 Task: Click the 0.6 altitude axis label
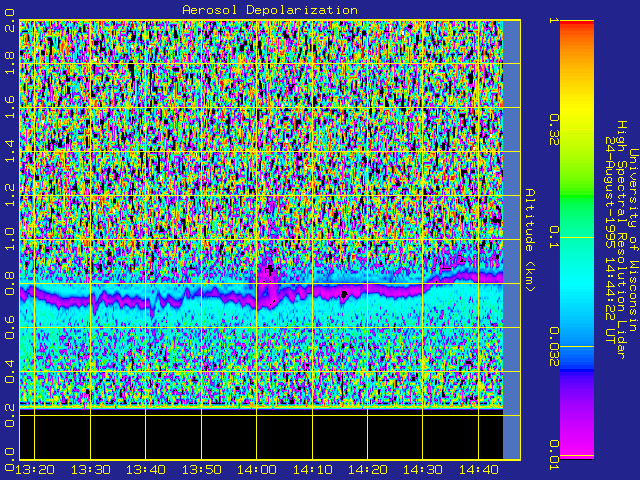point(10,327)
